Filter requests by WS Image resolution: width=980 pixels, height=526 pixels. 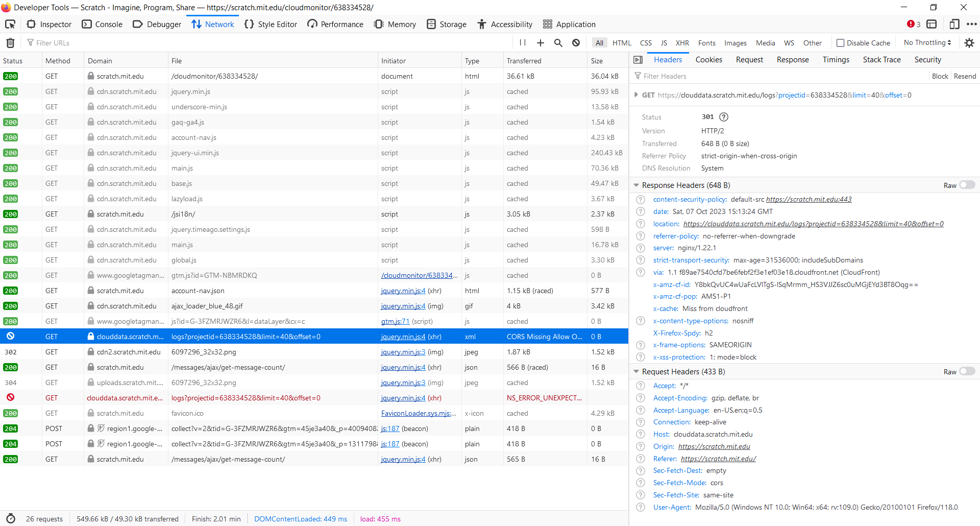[x=789, y=43]
